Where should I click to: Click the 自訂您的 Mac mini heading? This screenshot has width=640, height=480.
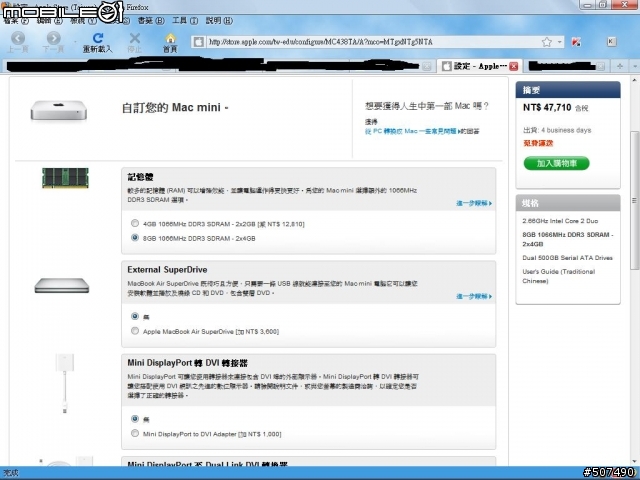(x=175, y=107)
